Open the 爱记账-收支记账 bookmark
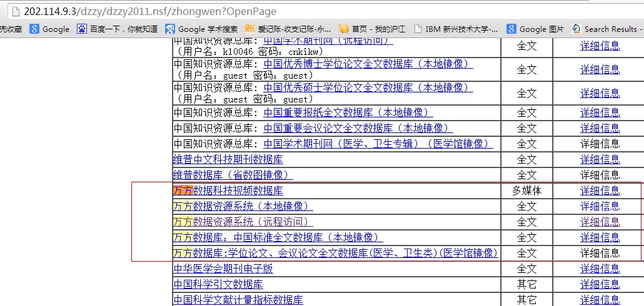Viewport: 644px width, 306px height. click(x=288, y=29)
